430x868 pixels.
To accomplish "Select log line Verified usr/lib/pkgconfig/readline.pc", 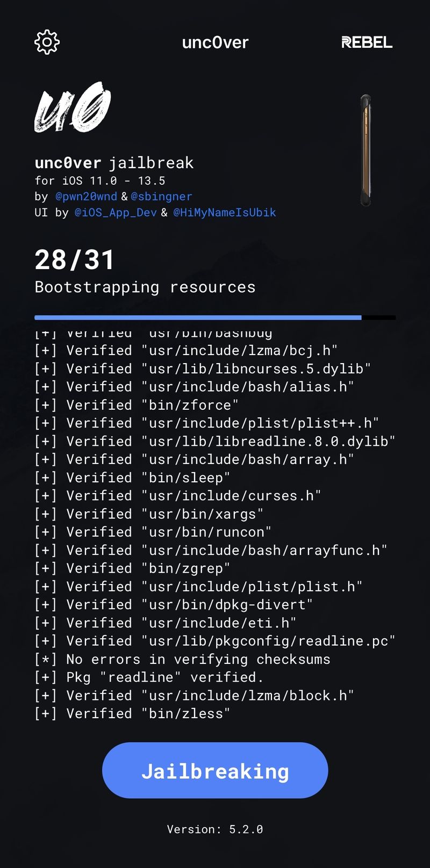I will (215, 641).
